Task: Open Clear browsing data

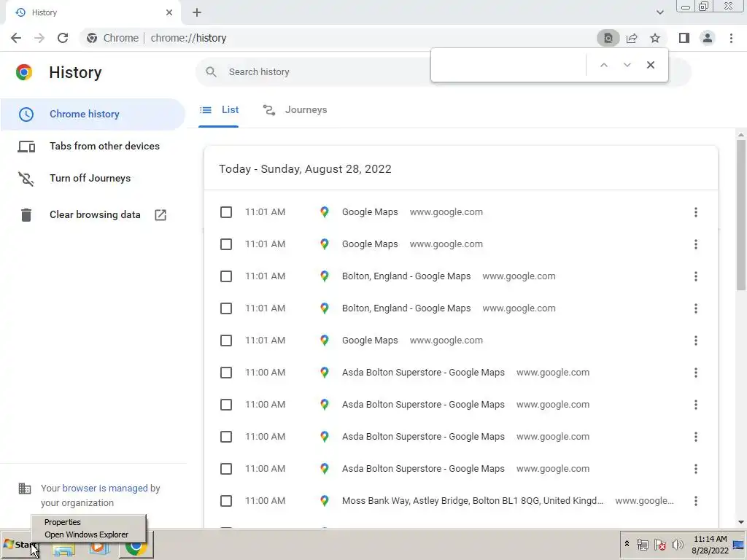Action: click(93, 215)
